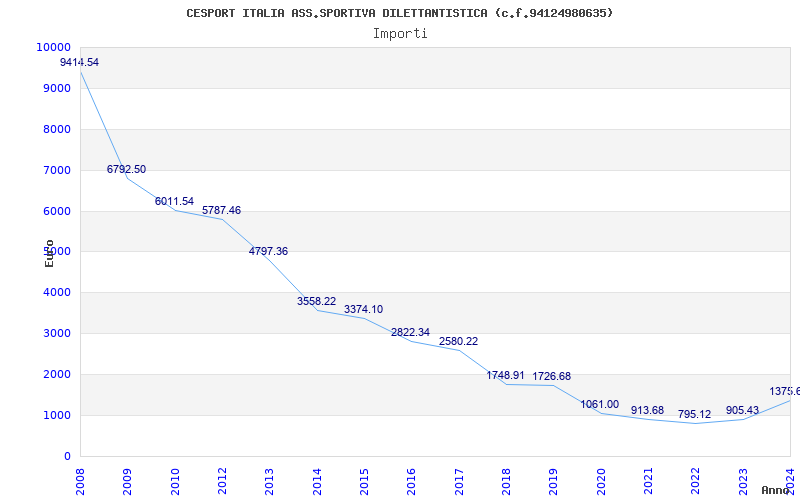
Task: Click the 2022 x-axis year label
Action: [x=695, y=481]
